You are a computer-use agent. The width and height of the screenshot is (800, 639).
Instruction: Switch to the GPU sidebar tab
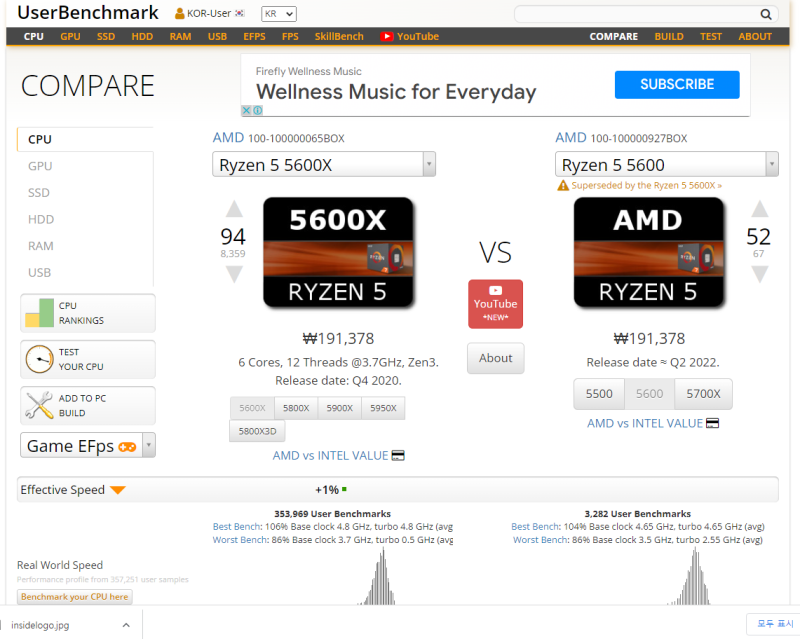coord(40,166)
